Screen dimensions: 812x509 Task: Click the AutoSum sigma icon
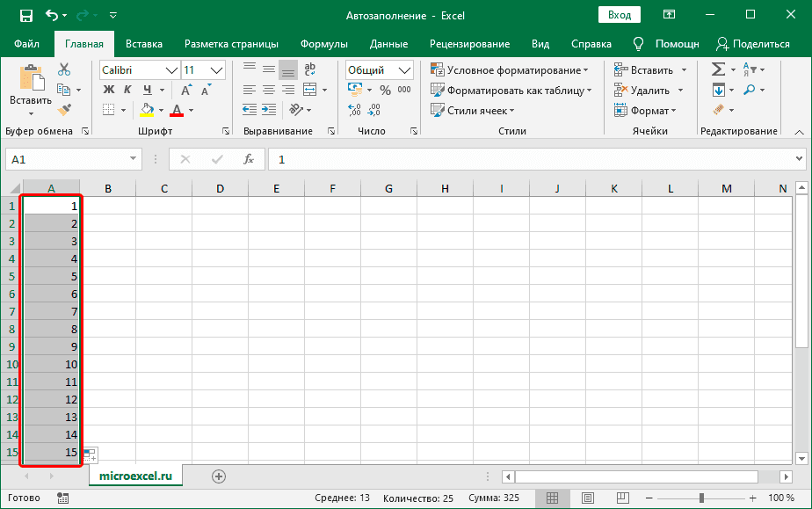718,69
